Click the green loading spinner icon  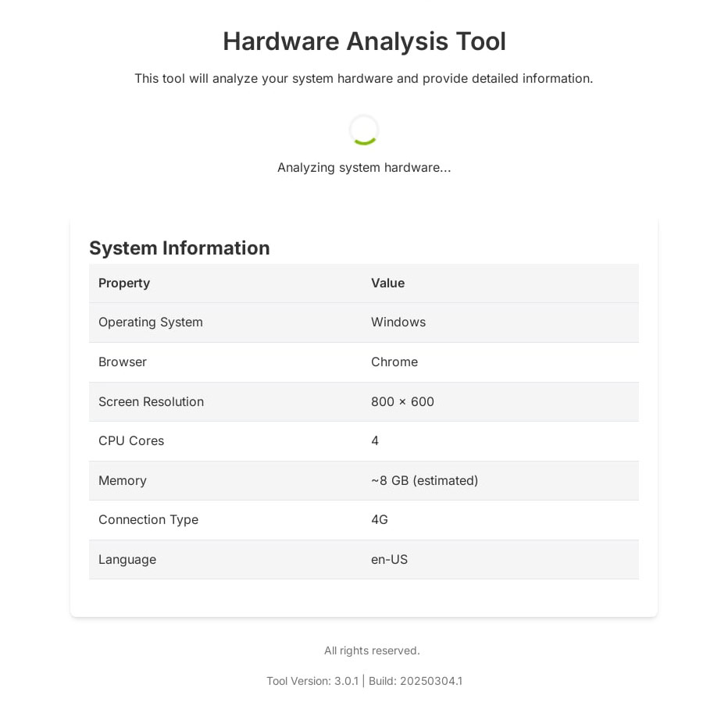click(x=364, y=130)
